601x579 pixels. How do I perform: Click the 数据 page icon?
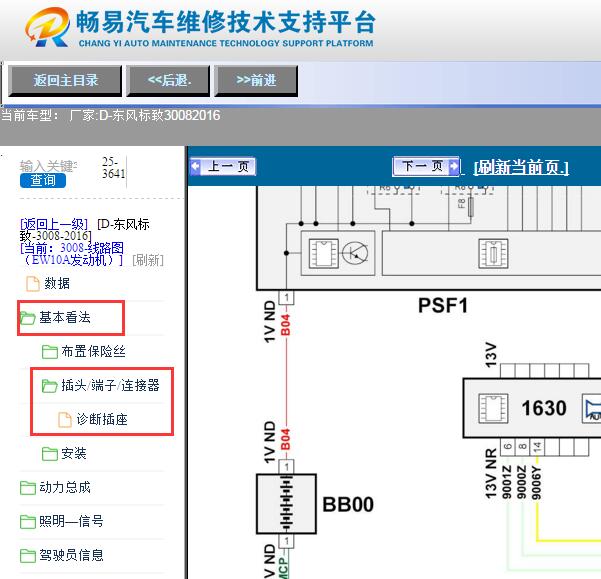pos(33,284)
